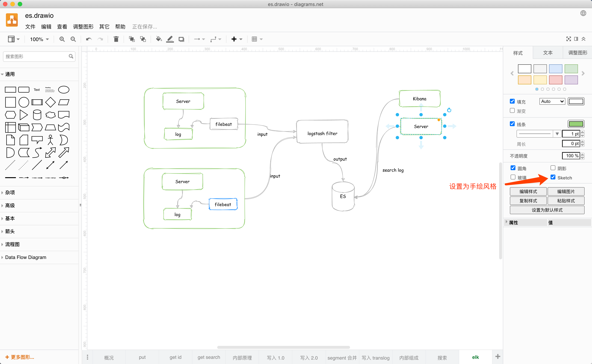The image size is (592, 364).
Task: Click the delete trash can icon
Action: pyautogui.click(x=116, y=39)
